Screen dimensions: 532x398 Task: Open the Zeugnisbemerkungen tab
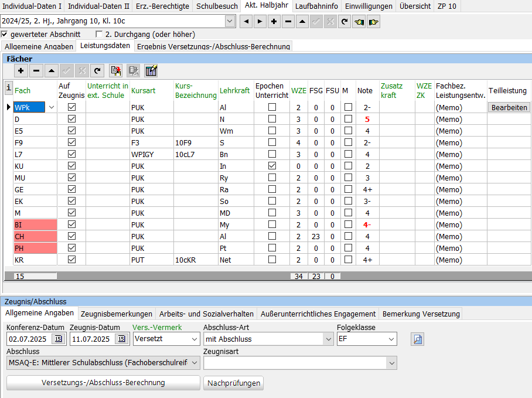point(117,314)
